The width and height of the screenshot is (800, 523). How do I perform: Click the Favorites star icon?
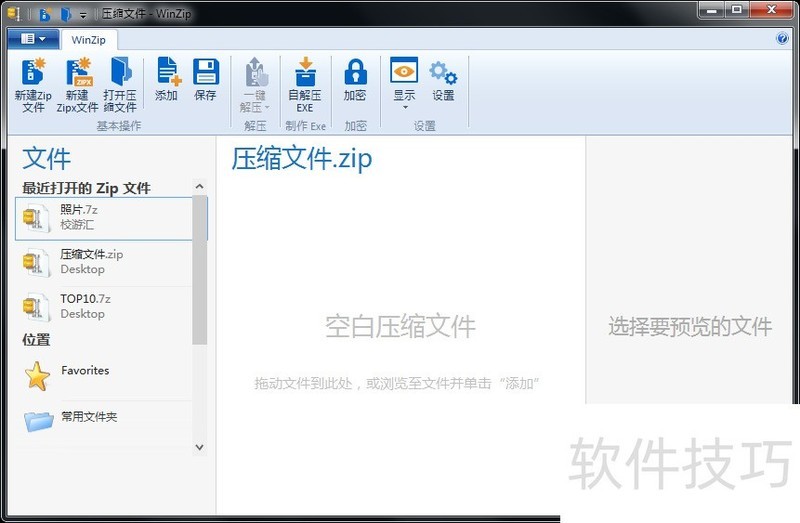(x=37, y=376)
